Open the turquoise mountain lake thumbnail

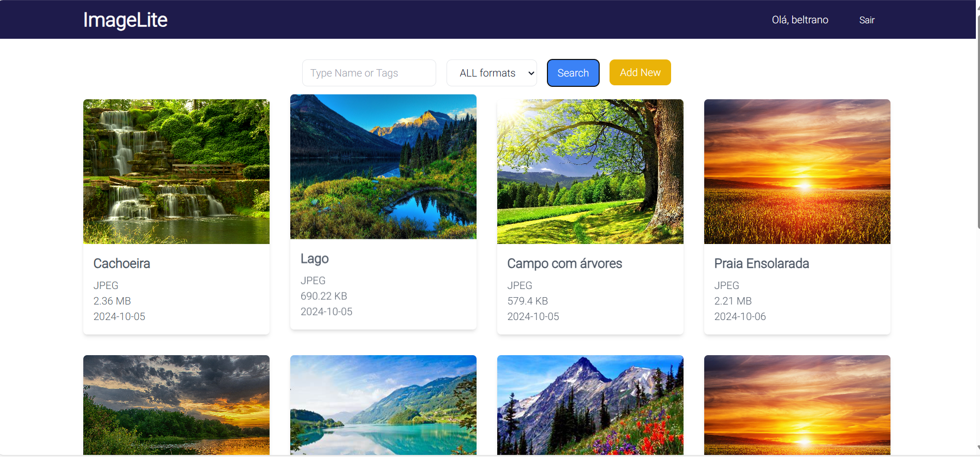coord(383,405)
